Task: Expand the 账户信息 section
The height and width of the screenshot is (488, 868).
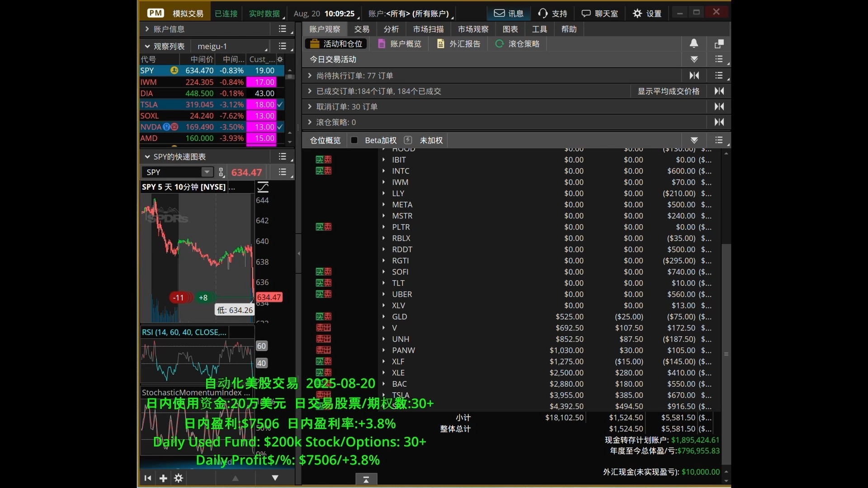Action: (x=147, y=29)
